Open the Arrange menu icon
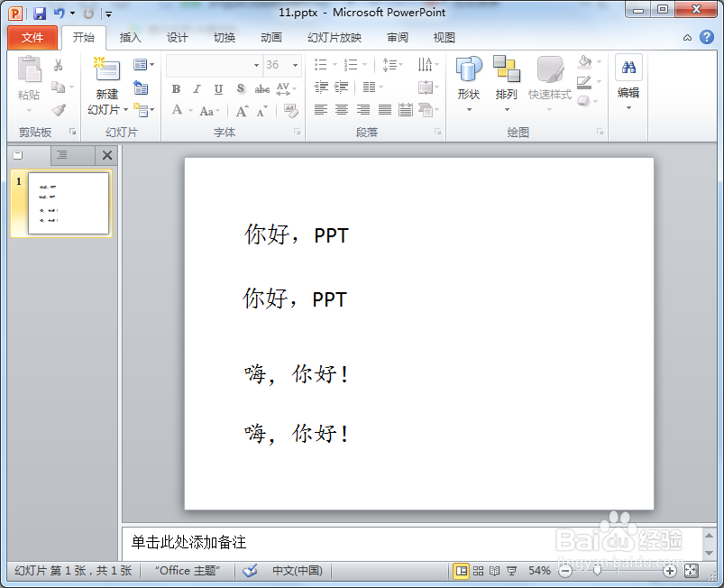The height and width of the screenshot is (588, 724). [507, 69]
